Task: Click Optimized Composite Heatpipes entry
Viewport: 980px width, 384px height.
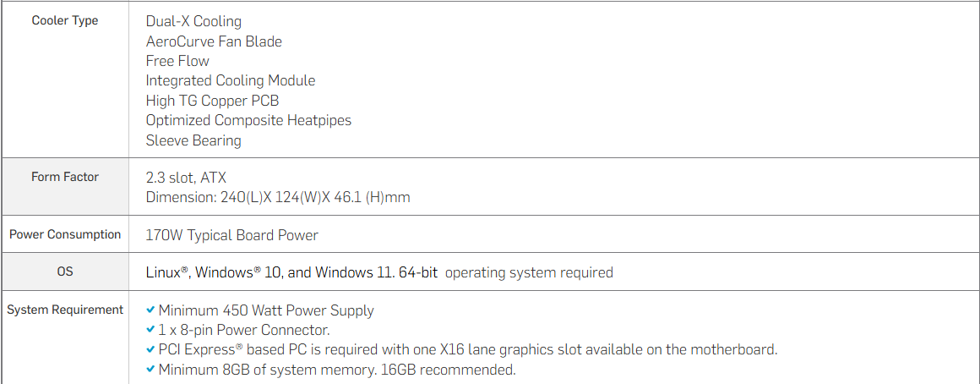Action: click(x=248, y=120)
